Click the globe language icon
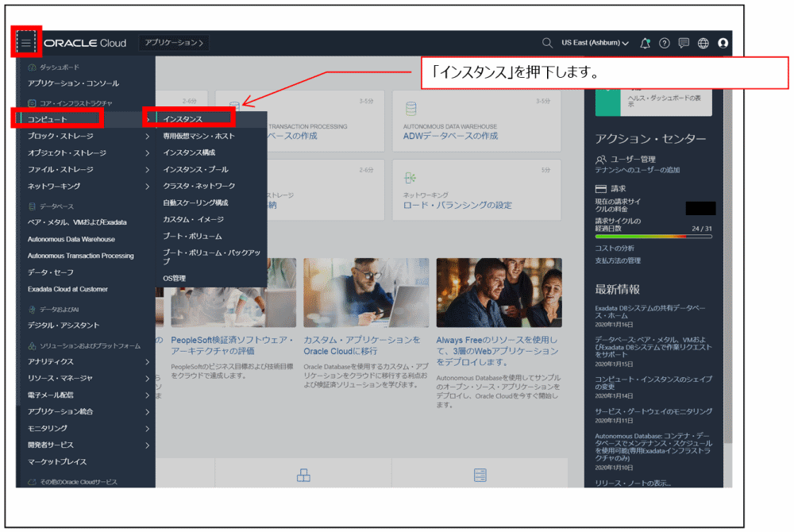Viewport: 794px width, 532px height. [703, 43]
